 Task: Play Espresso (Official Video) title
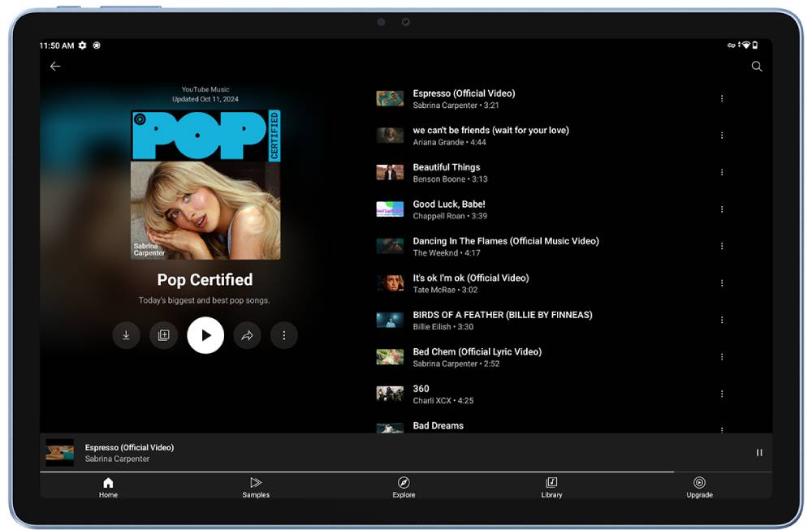tap(464, 93)
